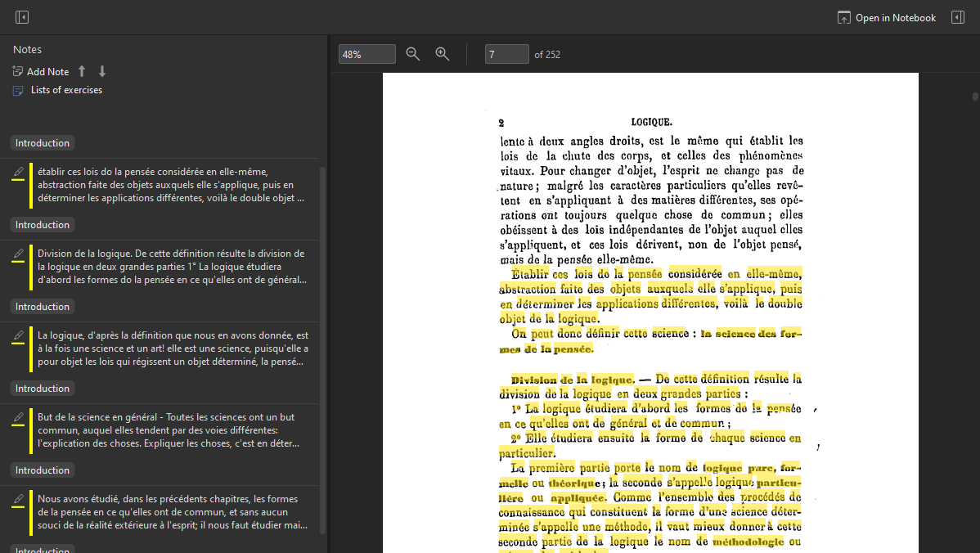Click the zoom out magnifier icon
This screenshot has width=980, height=553.
413,54
